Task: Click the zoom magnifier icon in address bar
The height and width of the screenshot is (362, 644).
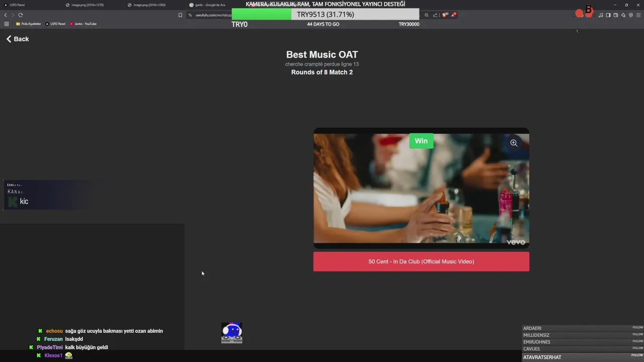Action: pyautogui.click(x=427, y=15)
